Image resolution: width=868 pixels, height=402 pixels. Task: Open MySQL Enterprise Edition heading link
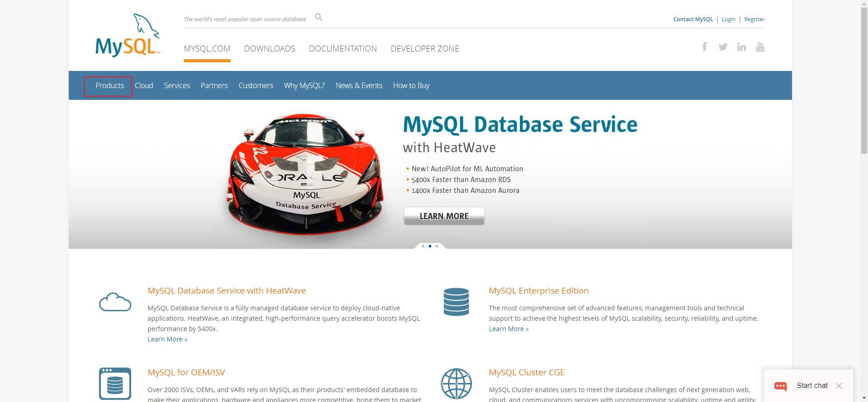click(x=539, y=291)
